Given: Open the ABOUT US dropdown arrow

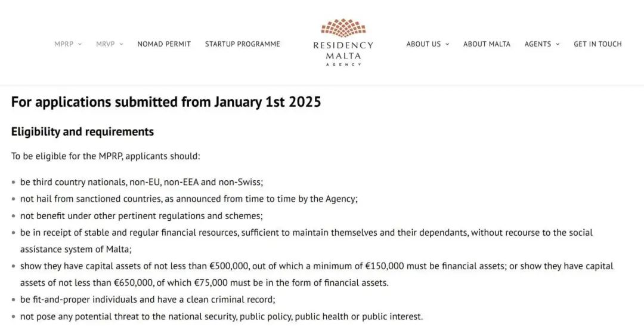Looking at the screenshot, I should click(447, 44).
